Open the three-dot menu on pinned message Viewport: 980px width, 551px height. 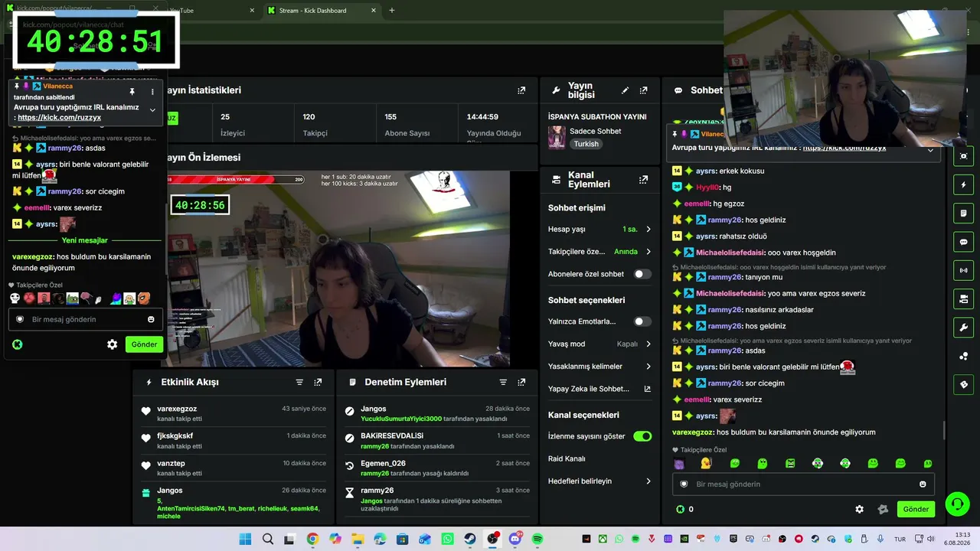click(152, 92)
